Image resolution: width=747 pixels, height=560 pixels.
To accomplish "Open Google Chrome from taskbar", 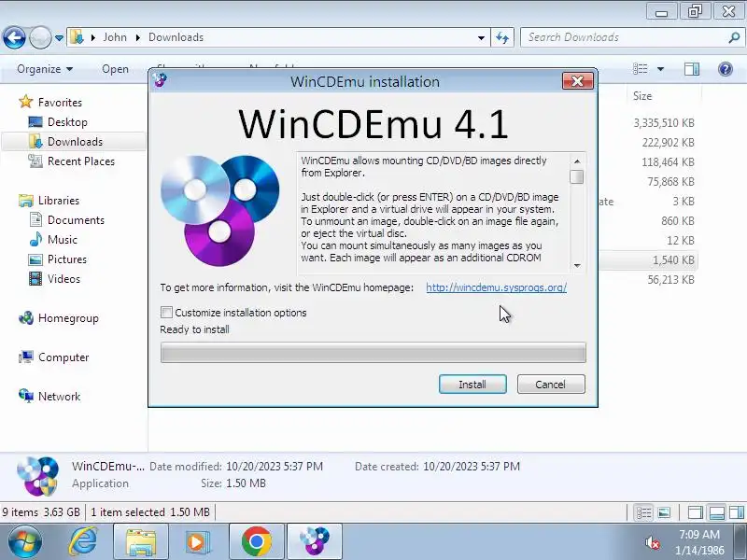I will tap(256, 542).
